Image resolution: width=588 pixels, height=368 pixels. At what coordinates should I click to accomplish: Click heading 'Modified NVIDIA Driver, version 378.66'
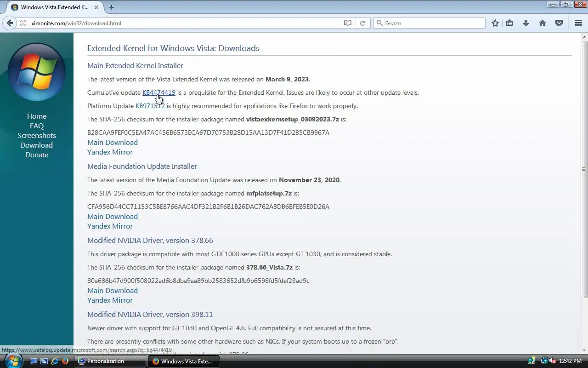tap(150, 241)
